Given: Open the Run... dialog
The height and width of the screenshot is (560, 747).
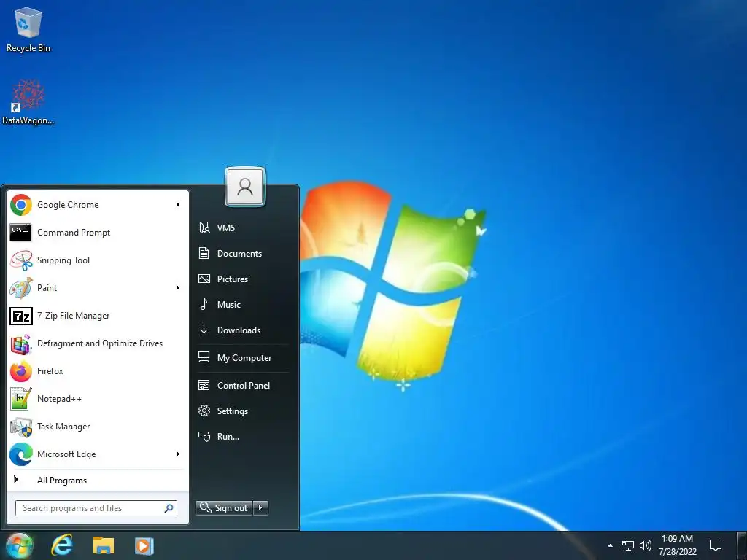Looking at the screenshot, I should 244,436.
